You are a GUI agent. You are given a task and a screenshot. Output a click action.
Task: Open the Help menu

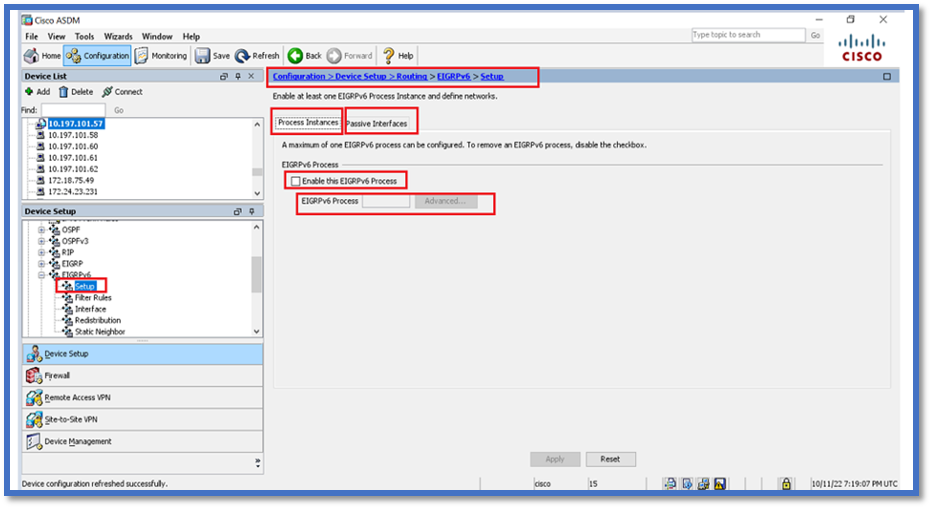(x=191, y=36)
